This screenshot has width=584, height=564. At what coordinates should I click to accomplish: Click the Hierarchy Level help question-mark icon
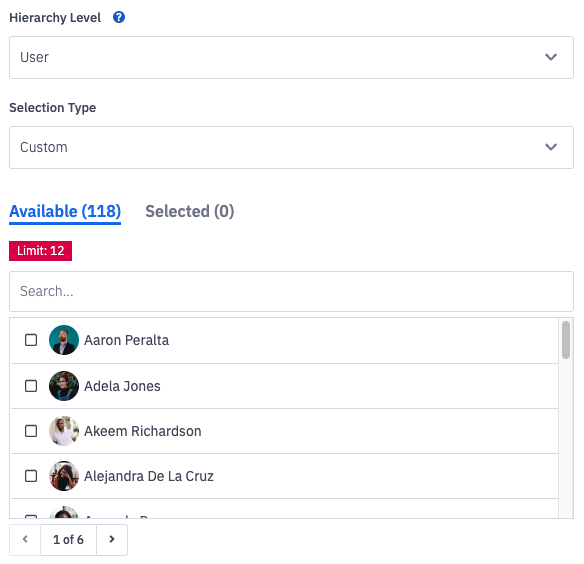coord(119,17)
